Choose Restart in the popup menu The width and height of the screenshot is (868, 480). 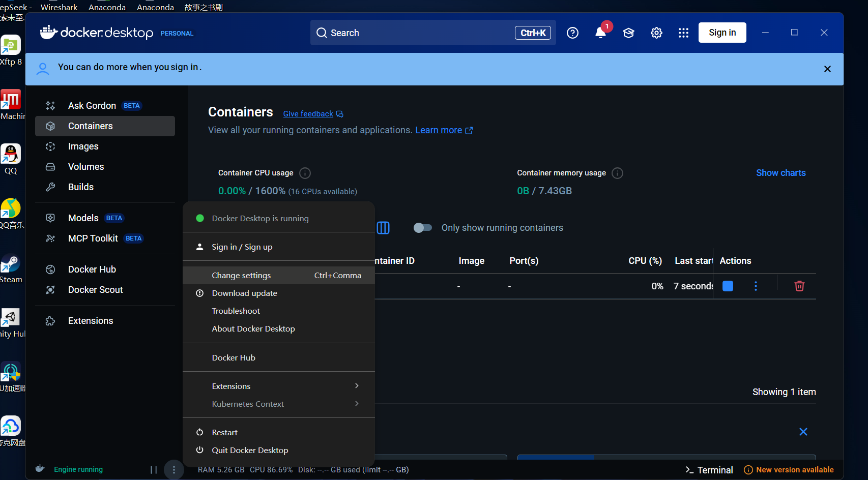coord(279,432)
